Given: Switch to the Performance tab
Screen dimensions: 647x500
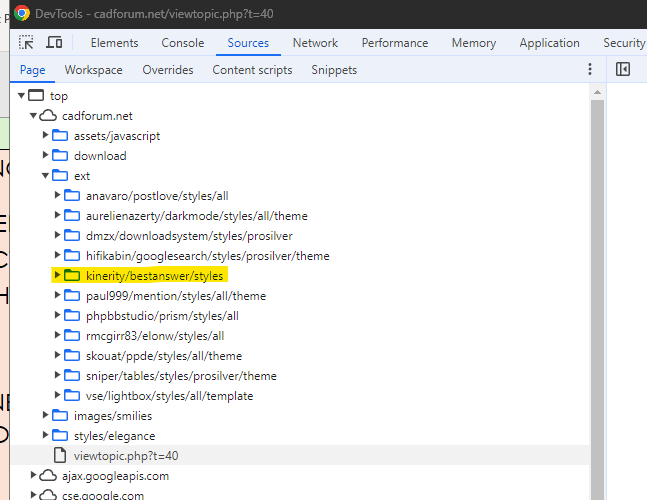Looking at the screenshot, I should coord(395,43).
